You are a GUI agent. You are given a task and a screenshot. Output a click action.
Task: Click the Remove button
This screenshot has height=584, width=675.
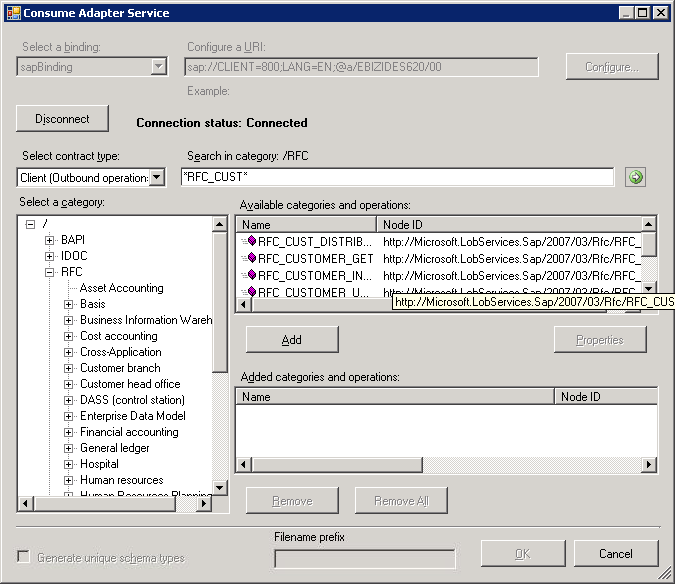[292, 501]
